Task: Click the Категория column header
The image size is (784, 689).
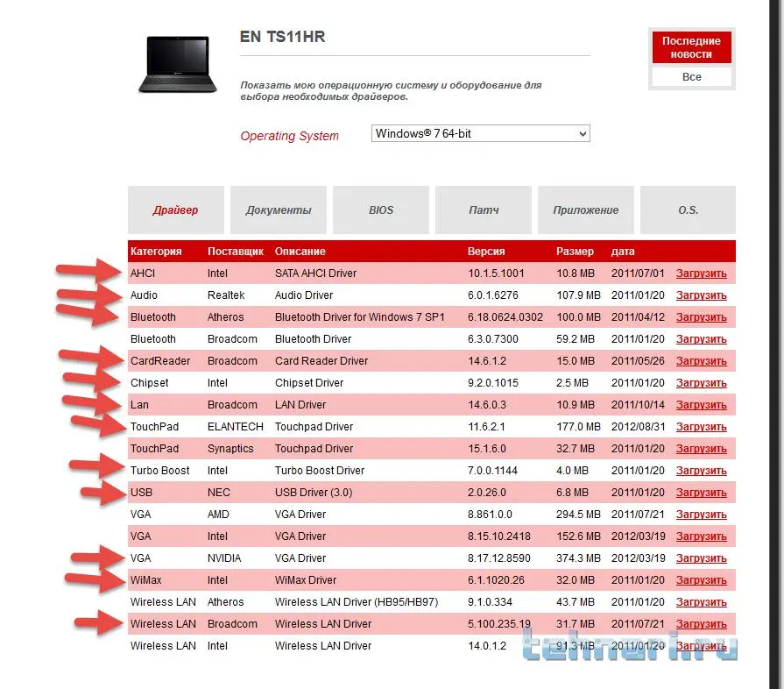Action: pyautogui.click(x=156, y=252)
